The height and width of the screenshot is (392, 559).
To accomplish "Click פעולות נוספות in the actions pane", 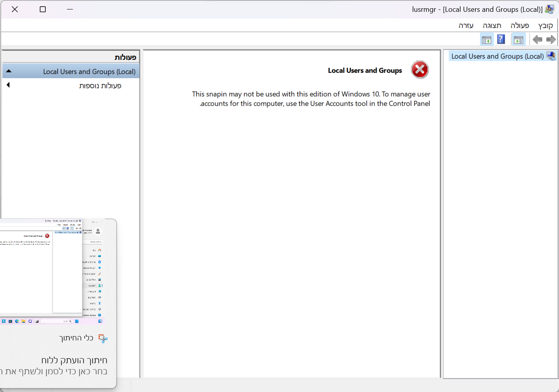I will [x=100, y=85].
